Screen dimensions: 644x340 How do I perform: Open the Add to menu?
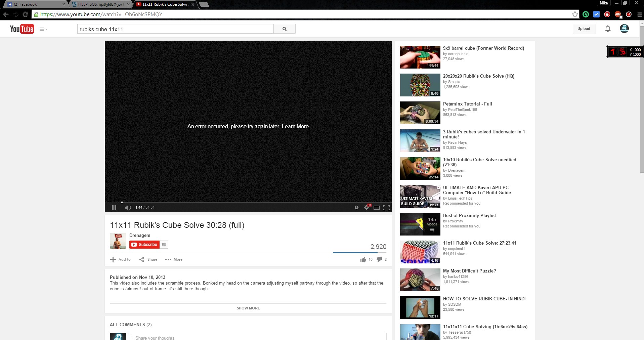tap(120, 259)
